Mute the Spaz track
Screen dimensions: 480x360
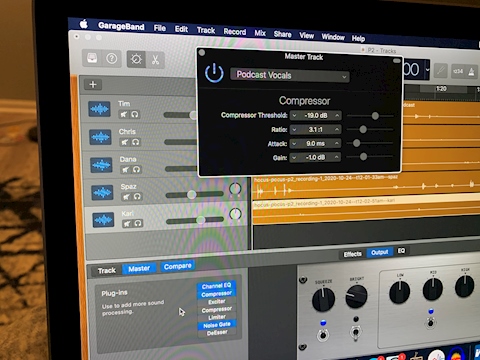(126, 197)
